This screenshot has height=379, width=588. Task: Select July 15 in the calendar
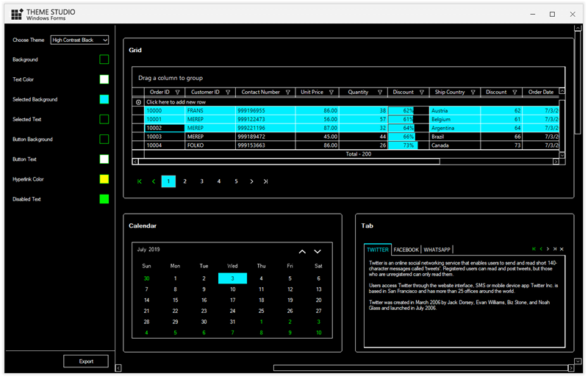(x=175, y=300)
